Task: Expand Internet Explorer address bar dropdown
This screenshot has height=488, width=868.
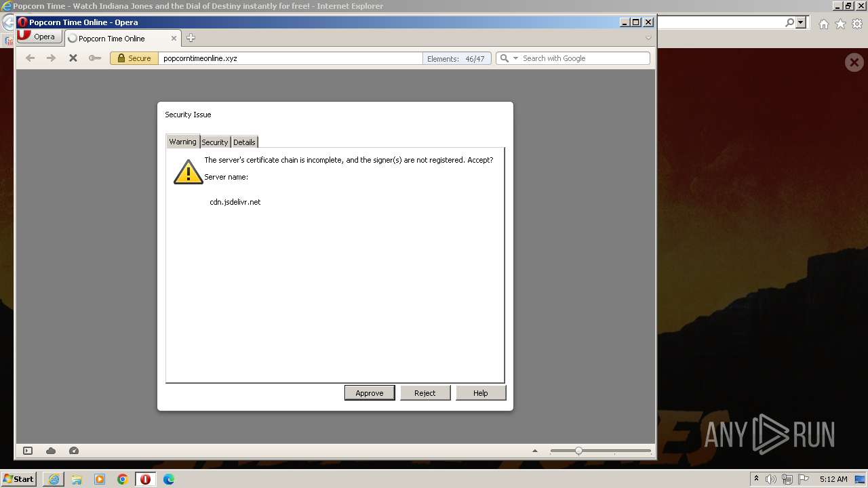Action: tap(801, 23)
